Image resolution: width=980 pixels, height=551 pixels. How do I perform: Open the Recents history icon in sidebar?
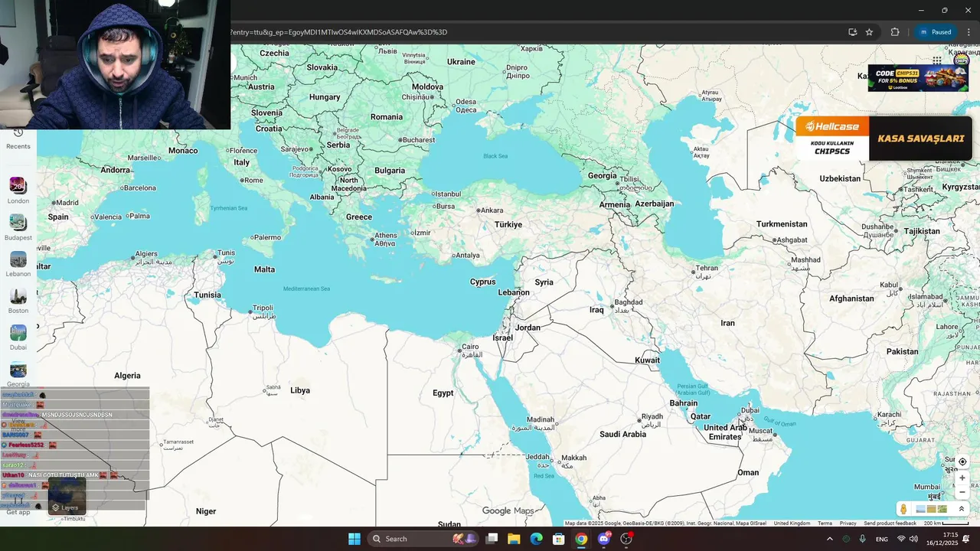[18, 133]
